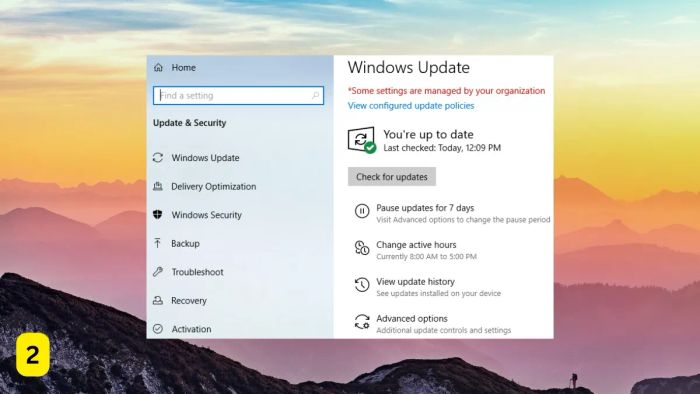Image resolution: width=700 pixels, height=394 pixels.
Task: Choose Pause updates for 7 days
Action: click(x=425, y=208)
